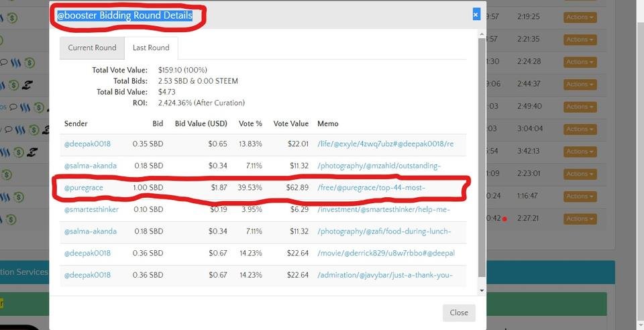Screen dimensions: 644x330
Task: Open the Actions dropdown for the 2:21:35 row
Action: coord(580,40)
